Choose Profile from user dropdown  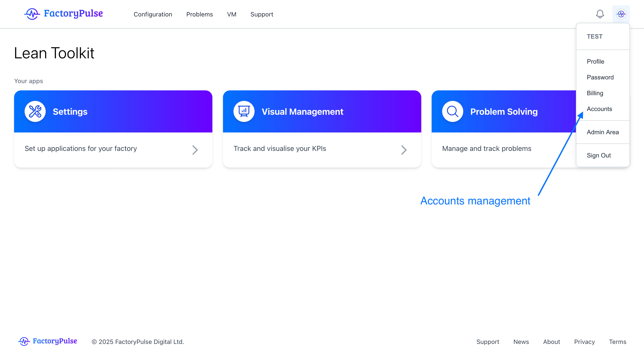point(595,61)
